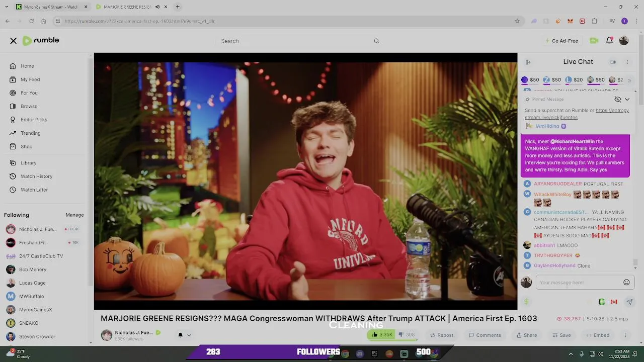Expand more superchats with double chevron

point(629,80)
